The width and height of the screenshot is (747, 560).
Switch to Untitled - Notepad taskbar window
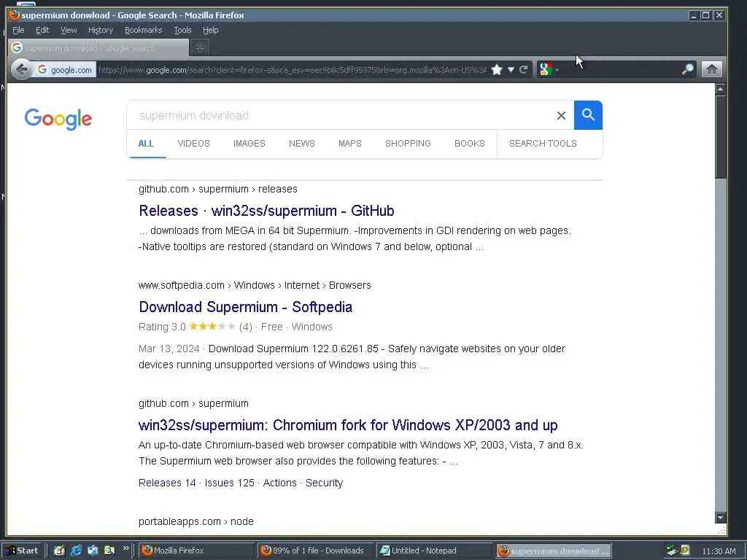[x=433, y=551]
